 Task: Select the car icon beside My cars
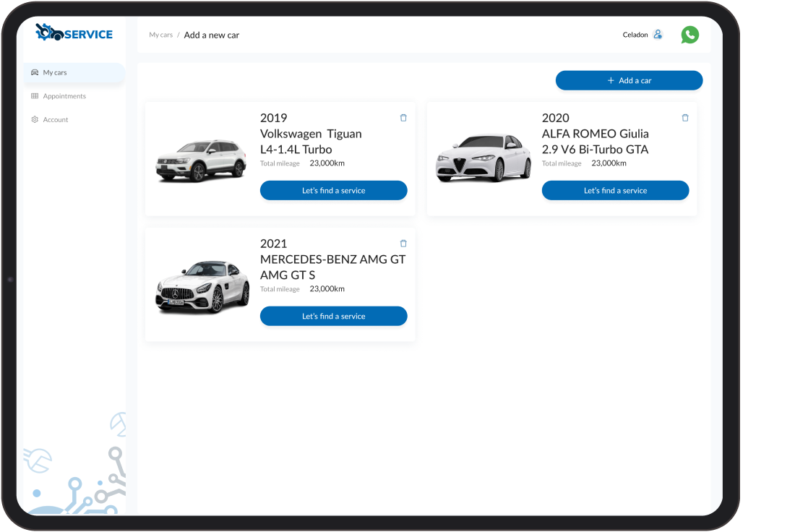click(35, 72)
